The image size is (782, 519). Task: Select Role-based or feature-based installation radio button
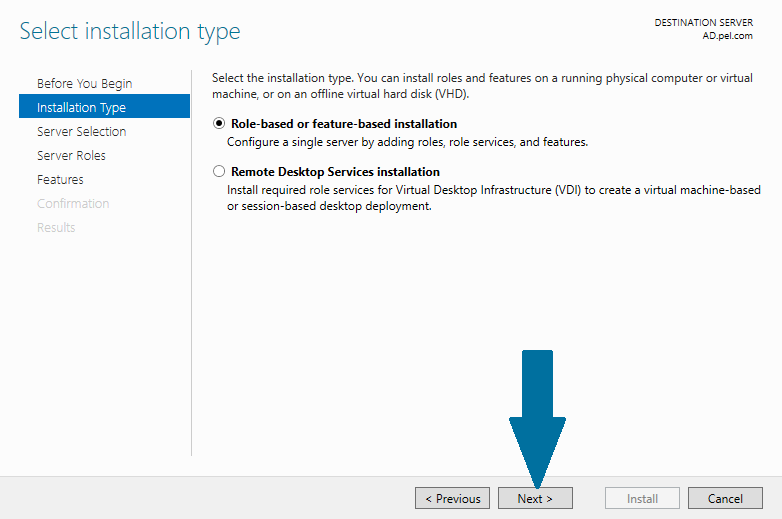pos(219,123)
